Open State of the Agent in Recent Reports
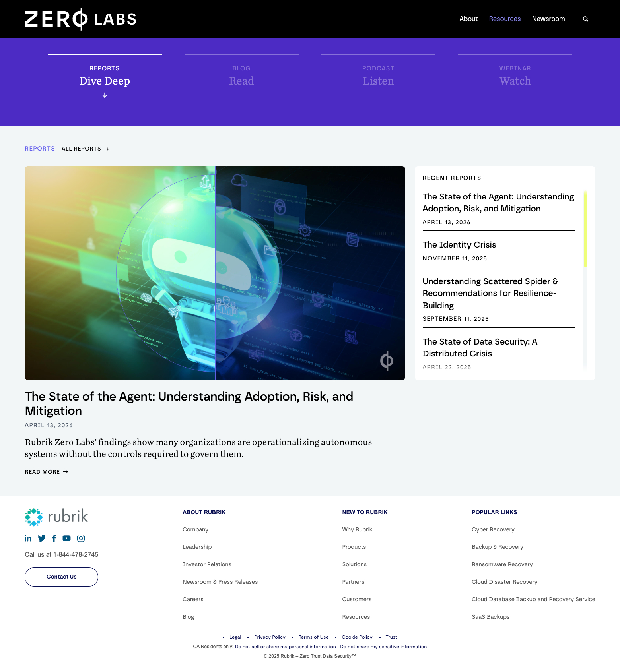The image size is (620, 672). tap(498, 203)
